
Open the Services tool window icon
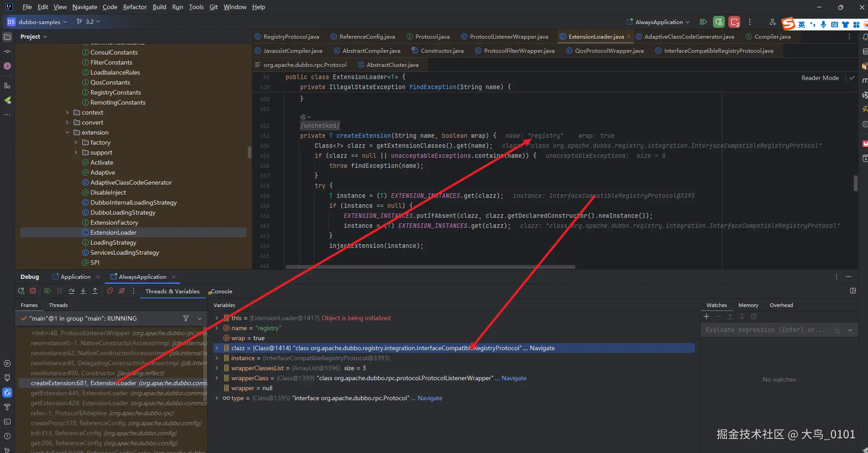7,363
